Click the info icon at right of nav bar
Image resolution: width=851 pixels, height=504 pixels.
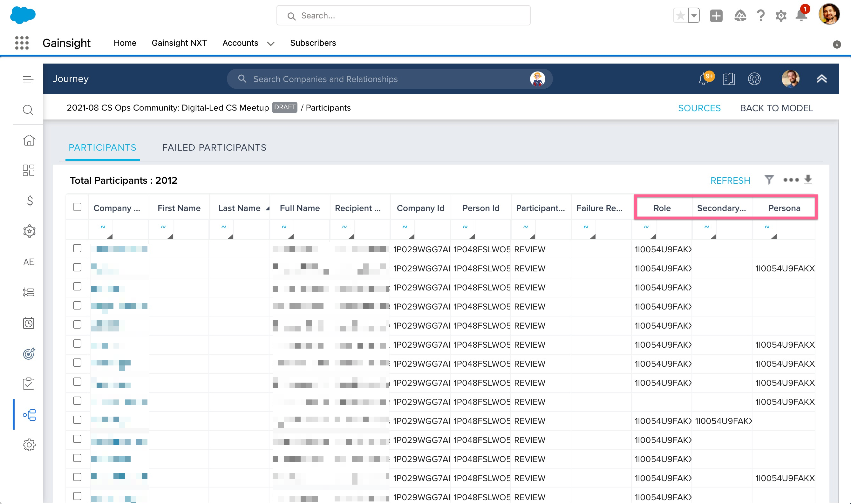837,44
